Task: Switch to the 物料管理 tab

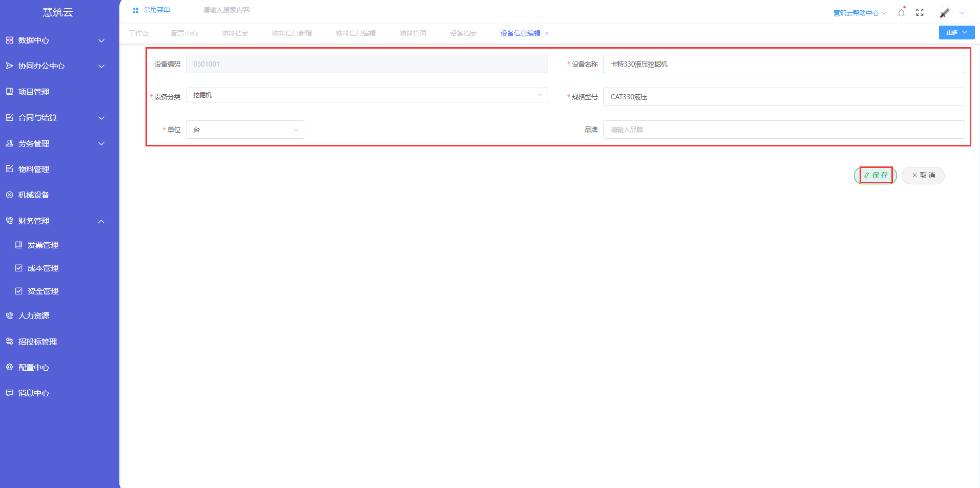Action: coord(413,33)
